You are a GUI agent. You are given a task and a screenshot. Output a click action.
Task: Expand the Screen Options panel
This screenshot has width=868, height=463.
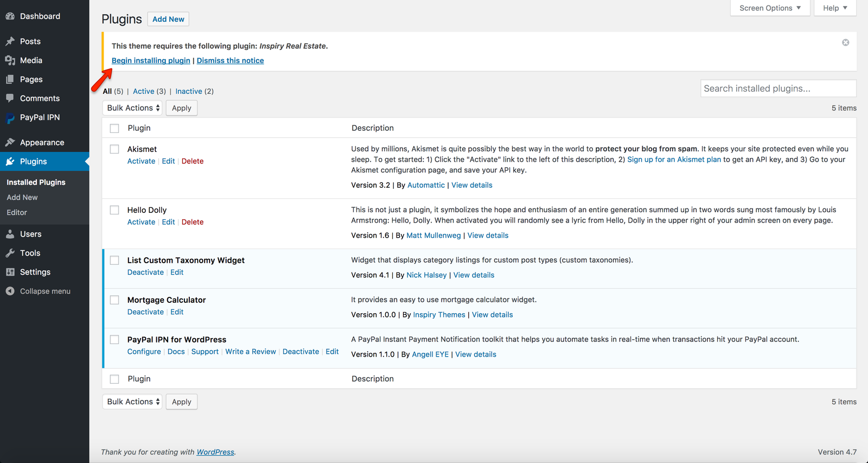(x=770, y=8)
